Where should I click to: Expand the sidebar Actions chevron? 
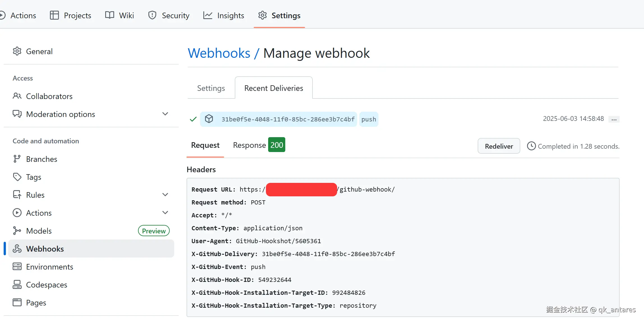click(165, 213)
